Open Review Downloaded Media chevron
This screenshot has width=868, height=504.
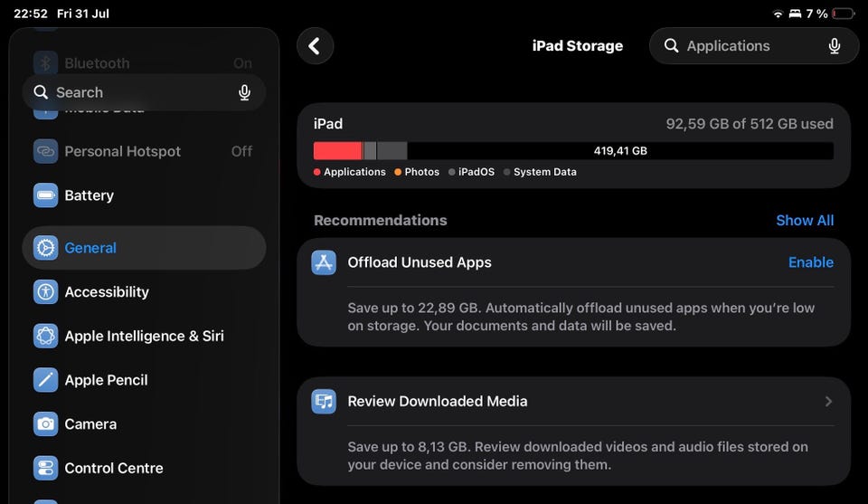[828, 402]
